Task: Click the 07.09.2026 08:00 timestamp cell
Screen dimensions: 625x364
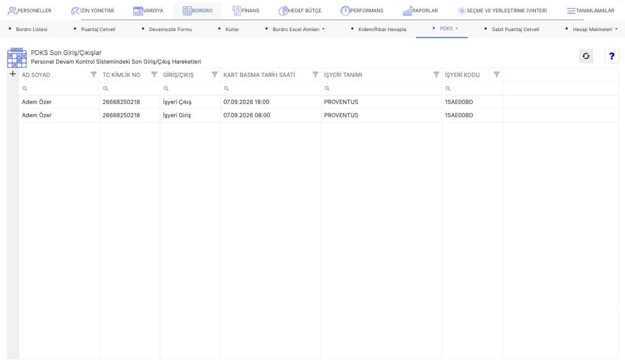Action: coord(271,115)
